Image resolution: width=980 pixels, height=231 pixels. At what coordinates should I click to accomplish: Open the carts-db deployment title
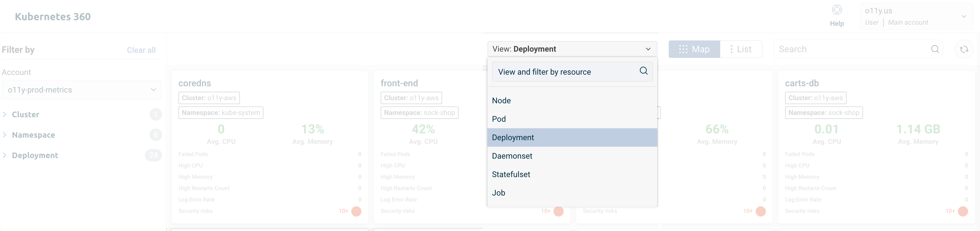click(x=802, y=83)
